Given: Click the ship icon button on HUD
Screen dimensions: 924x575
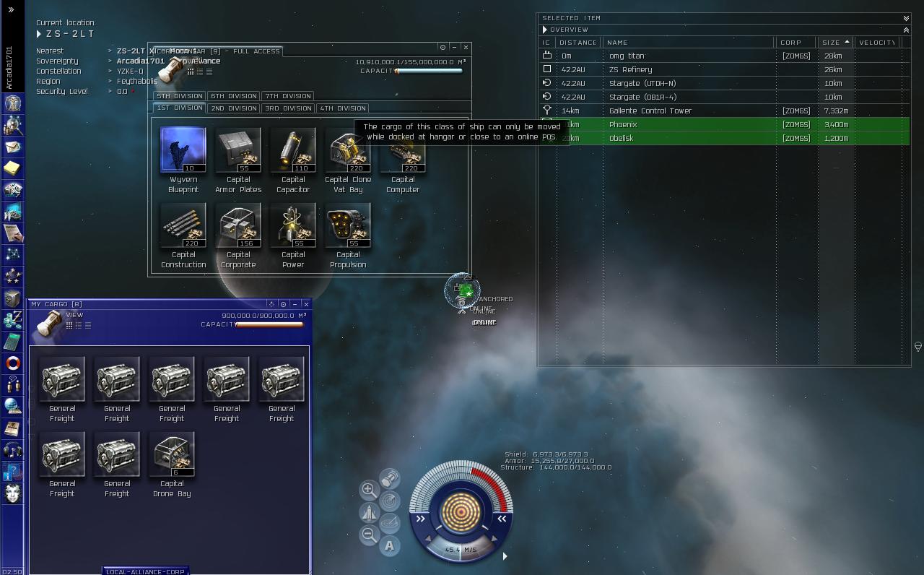Looking at the screenshot, I should pos(369,513).
